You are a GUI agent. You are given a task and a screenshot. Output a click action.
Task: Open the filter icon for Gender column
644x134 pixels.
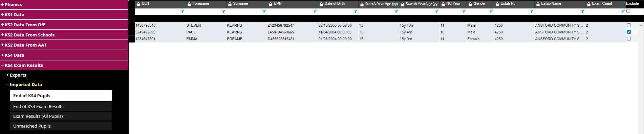pyautogui.click(x=491, y=11)
